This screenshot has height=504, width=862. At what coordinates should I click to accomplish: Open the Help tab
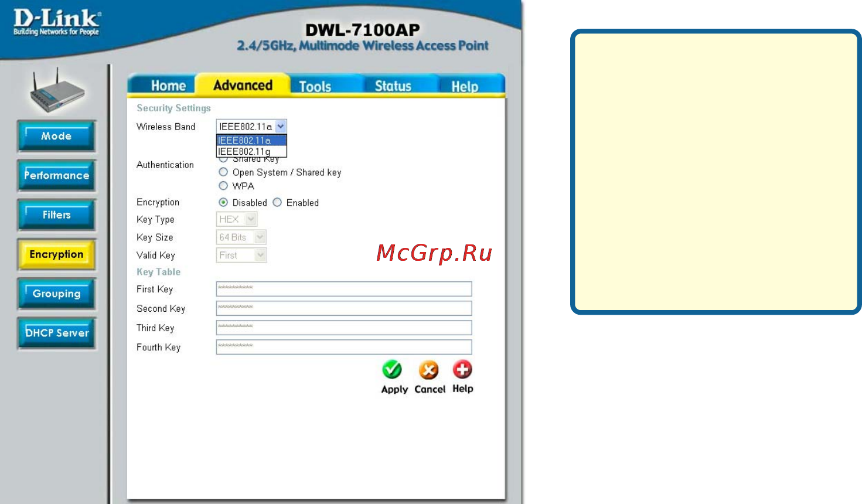(465, 87)
